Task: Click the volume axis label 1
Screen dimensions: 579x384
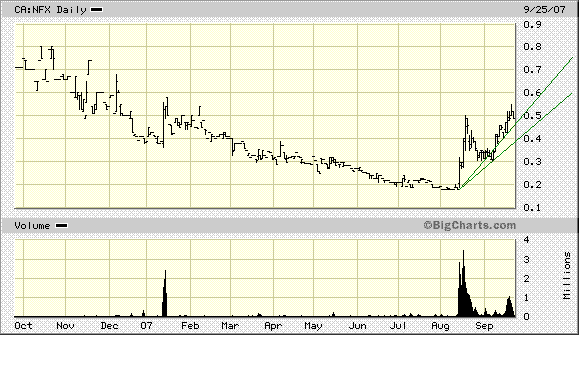Action: coord(527,298)
